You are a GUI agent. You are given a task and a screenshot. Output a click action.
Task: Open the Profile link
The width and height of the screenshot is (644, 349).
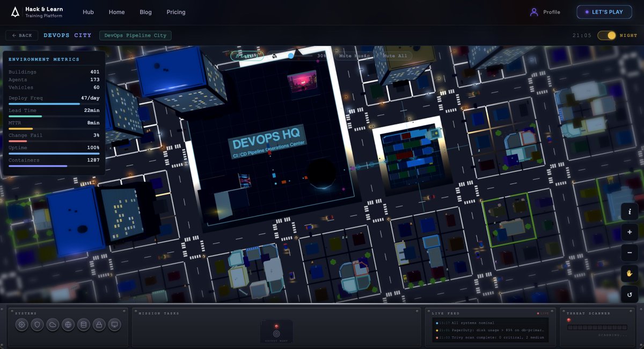(x=551, y=12)
